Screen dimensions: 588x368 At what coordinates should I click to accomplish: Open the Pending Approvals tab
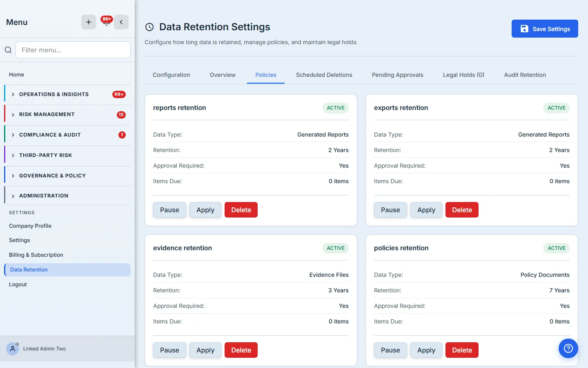click(398, 75)
